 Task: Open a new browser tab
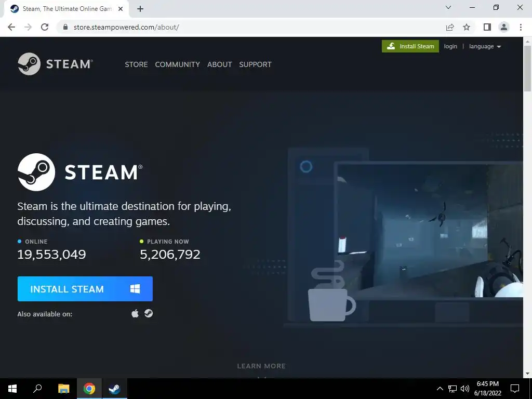(140, 9)
